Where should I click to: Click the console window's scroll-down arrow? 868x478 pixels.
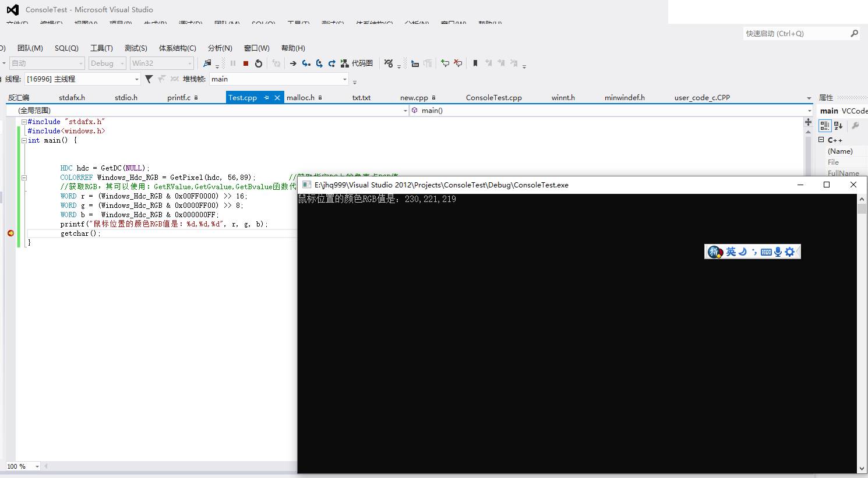pyautogui.click(x=862, y=469)
